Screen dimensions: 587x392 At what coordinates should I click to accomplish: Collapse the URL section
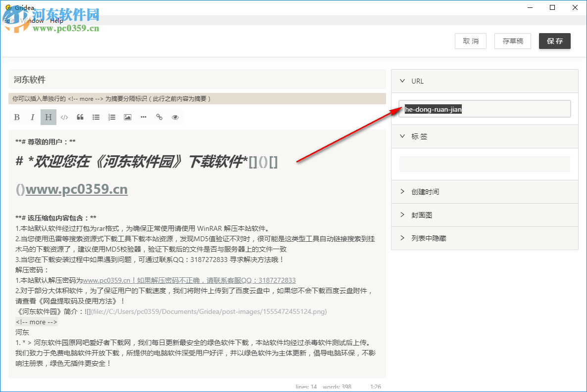click(x=485, y=81)
